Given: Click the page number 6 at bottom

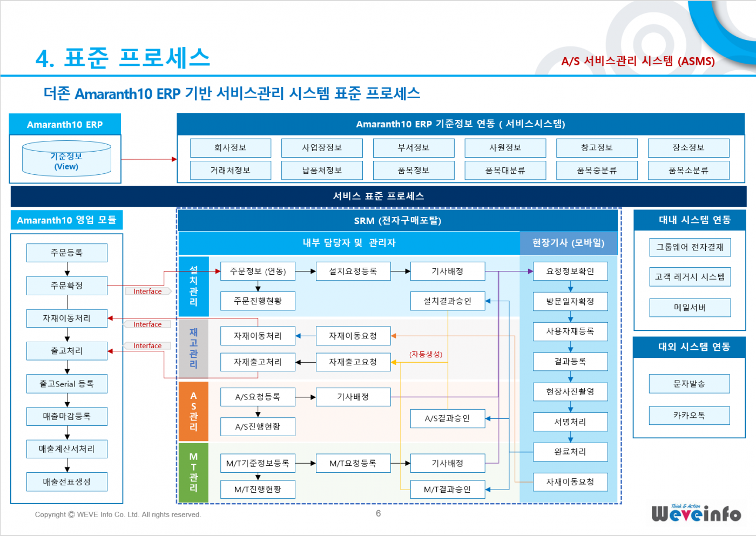Looking at the screenshot, I should (378, 513).
